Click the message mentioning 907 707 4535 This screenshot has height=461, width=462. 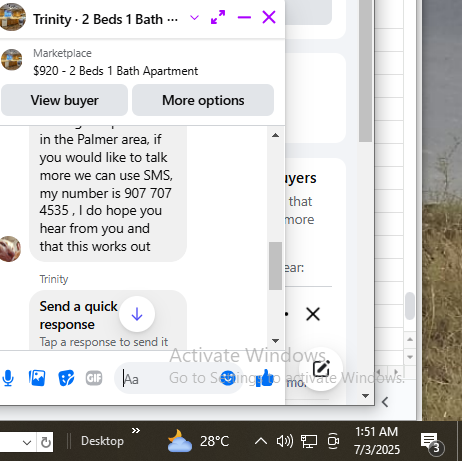pyautogui.click(x=108, y=193)
